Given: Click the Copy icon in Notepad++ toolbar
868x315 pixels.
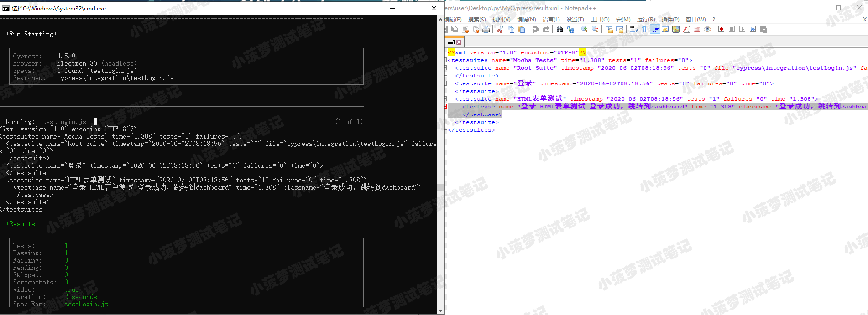Looking at the screenshot, I should click(x=511, y=29).
